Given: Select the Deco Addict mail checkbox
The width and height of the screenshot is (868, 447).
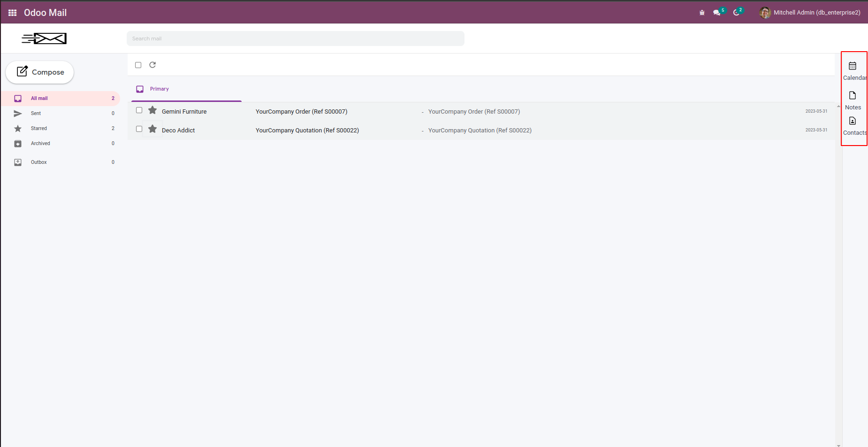Looking at the screenshot, I should point(139,129).
